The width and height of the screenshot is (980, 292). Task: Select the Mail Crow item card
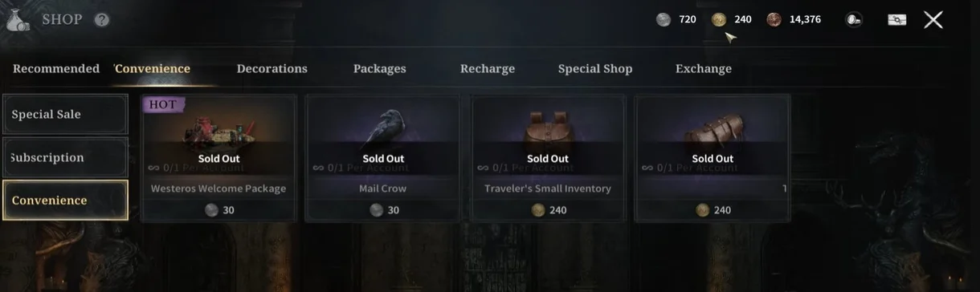pyautogui.click(x=382, y=158)
